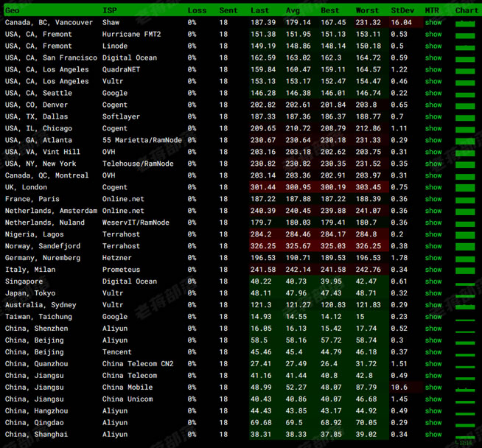This screenshot has width=482, height=448.
Task: Show MTR for Fremont Hurricane FMT2 row
Action: (x=433, y=34)
